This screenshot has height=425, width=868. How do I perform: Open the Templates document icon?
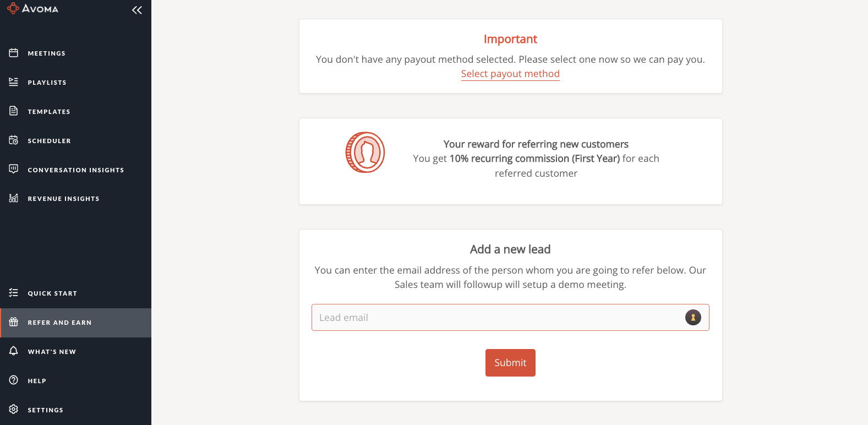14,111
